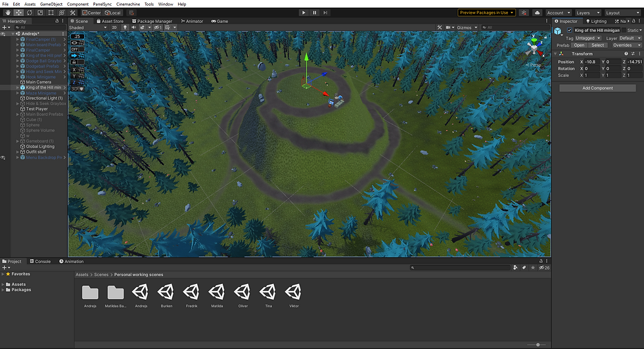The height and width of the screenshot is (349, 644).
Task: Switch to the Console tab
Action: 40,261
